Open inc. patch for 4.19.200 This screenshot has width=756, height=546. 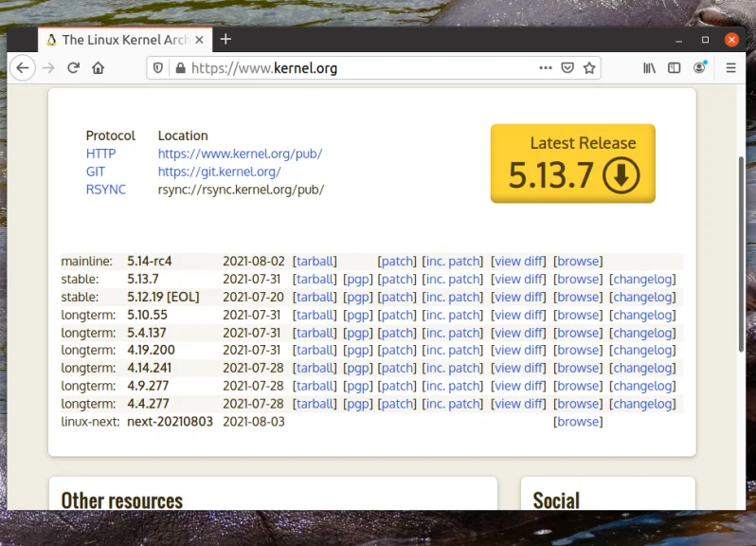(x=453, y=350)
